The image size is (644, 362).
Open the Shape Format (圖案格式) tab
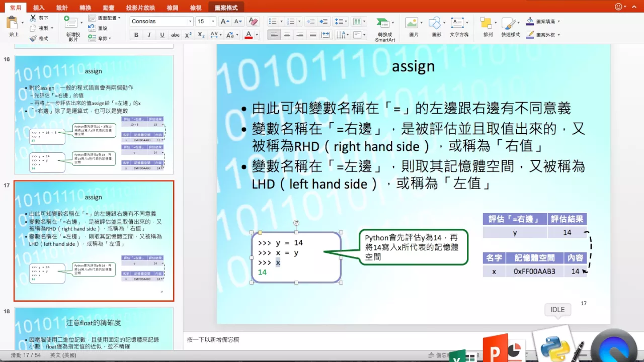point(226,8)
